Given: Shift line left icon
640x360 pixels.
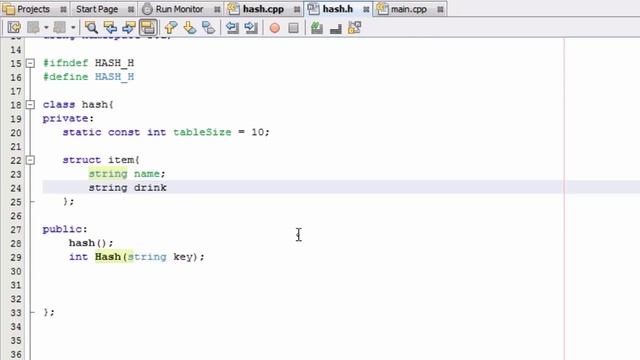Looking at the screenshot, I should coord(232,28).
